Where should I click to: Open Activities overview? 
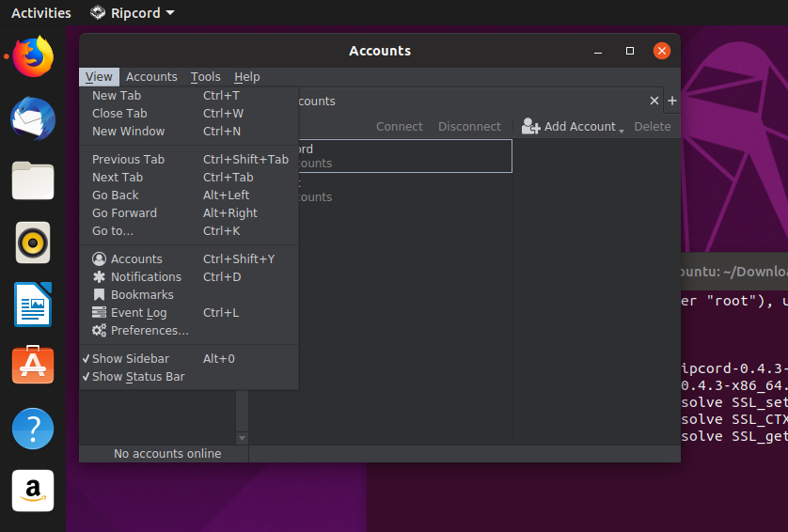(x=41, y=12)
